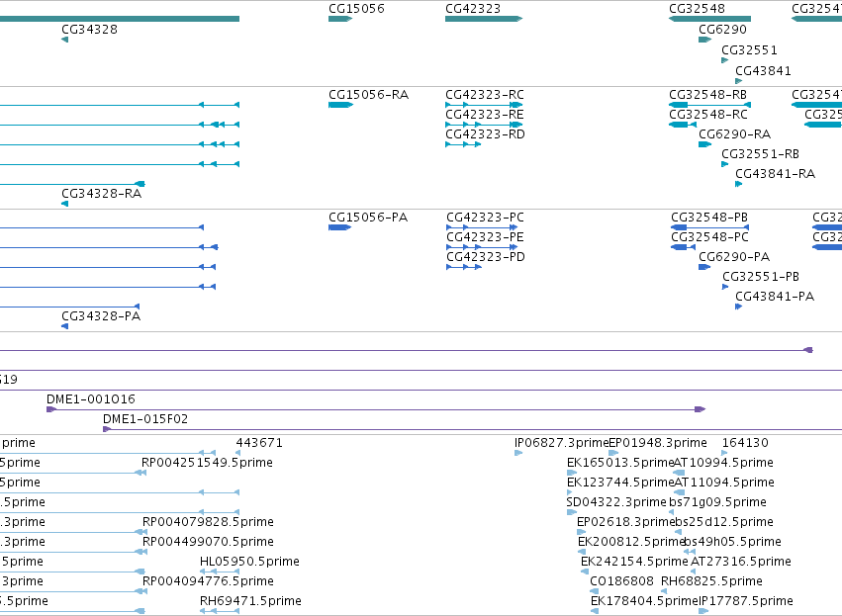842x616 pixels.
Task: Click EST EP01948.3prime
Action: [x=657, y=443]
